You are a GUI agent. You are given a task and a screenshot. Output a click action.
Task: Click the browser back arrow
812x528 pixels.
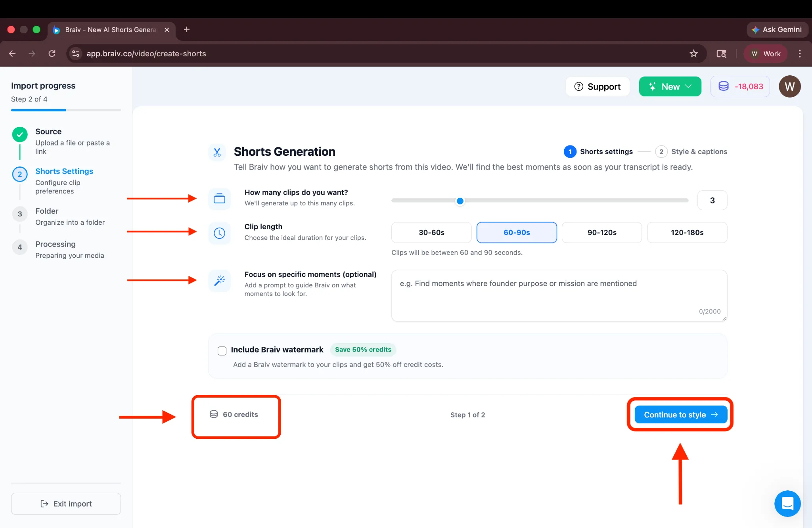pos(12,54)
